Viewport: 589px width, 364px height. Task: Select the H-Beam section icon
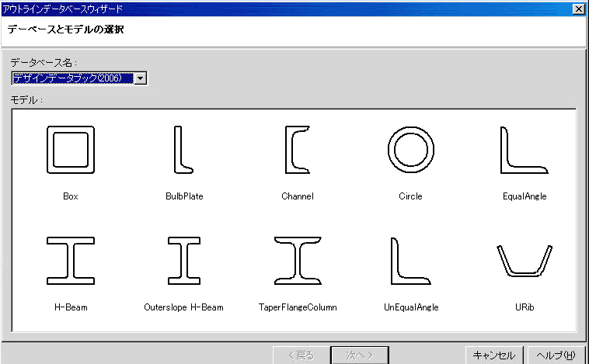point(71,262)
